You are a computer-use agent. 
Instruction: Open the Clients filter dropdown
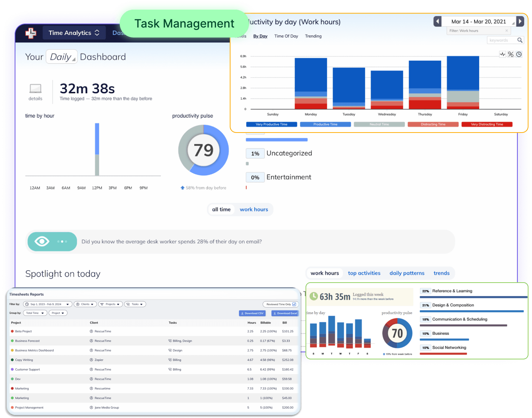click(85, 304)
